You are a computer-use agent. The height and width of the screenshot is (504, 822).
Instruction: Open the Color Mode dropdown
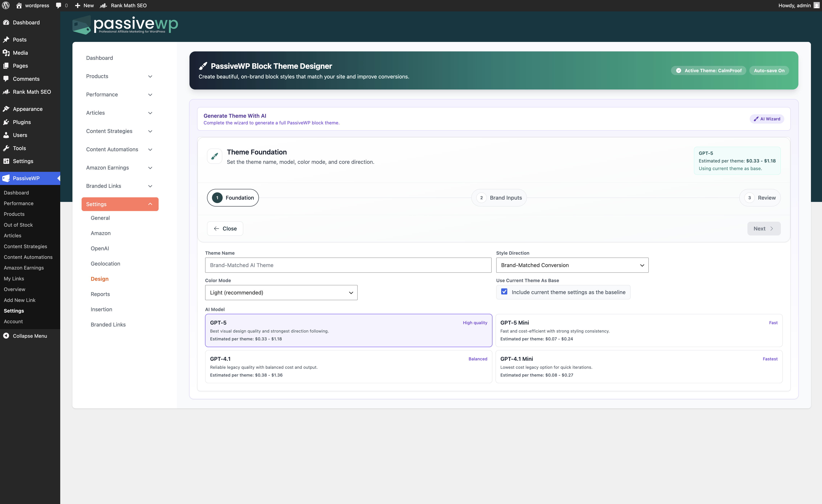tap(281, 292)
